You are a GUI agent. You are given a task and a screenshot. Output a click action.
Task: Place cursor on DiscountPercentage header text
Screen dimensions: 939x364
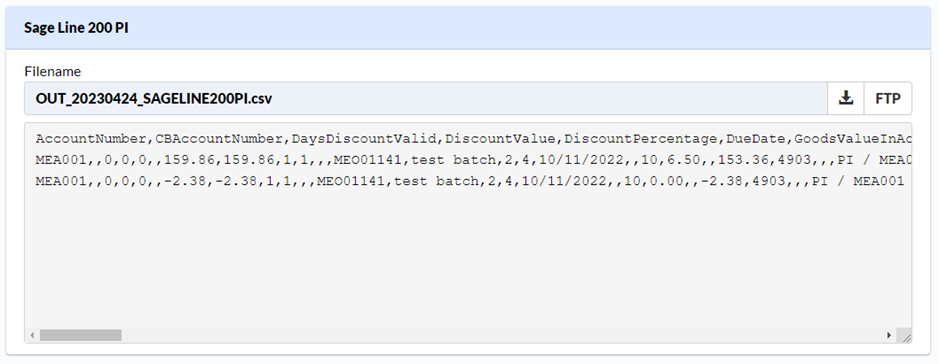click(641, 139)
